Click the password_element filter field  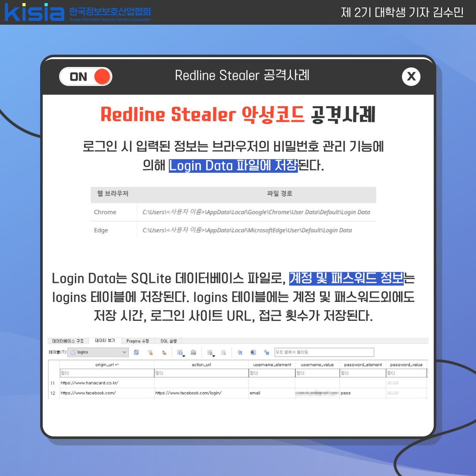point(363,373)
